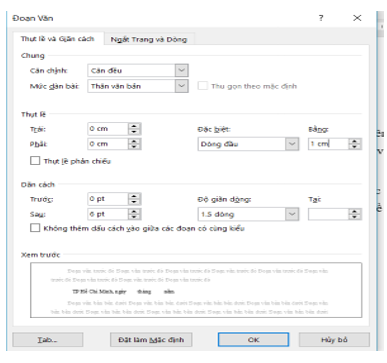Increase the Tại value up arrow

point(354,212)
